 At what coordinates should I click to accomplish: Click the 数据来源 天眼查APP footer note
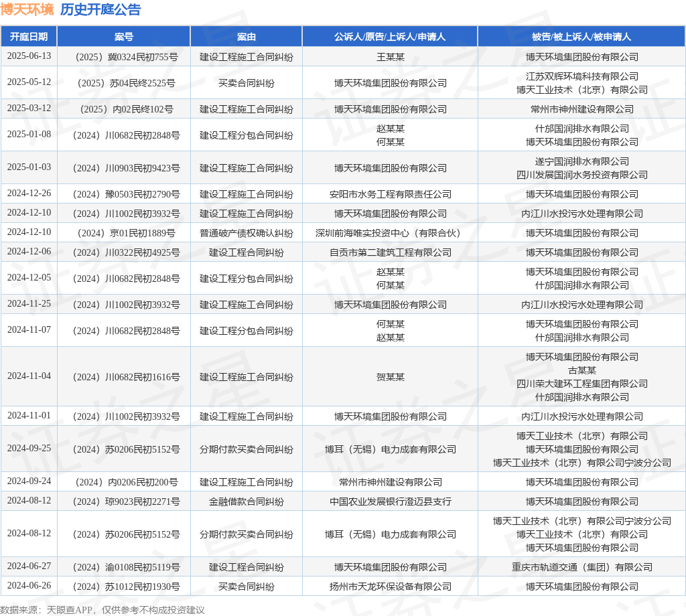coord(102,610)
